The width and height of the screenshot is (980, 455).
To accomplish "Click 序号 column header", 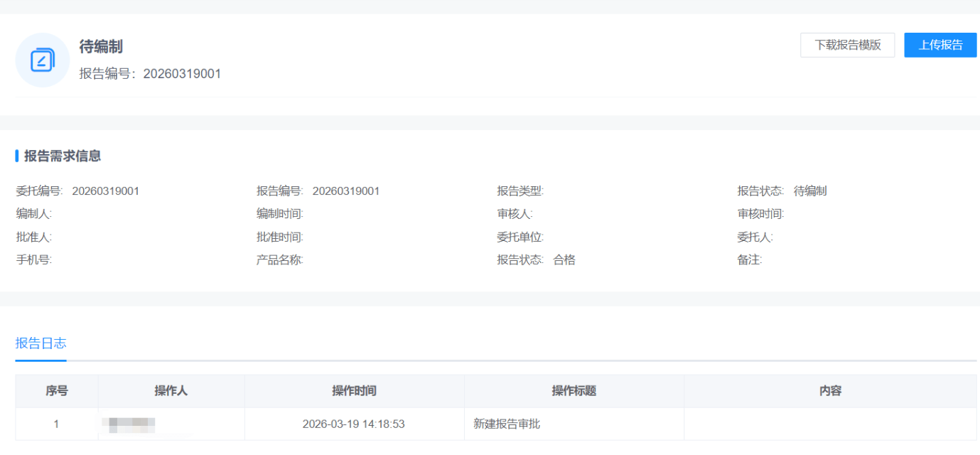I will coord(57,391).
